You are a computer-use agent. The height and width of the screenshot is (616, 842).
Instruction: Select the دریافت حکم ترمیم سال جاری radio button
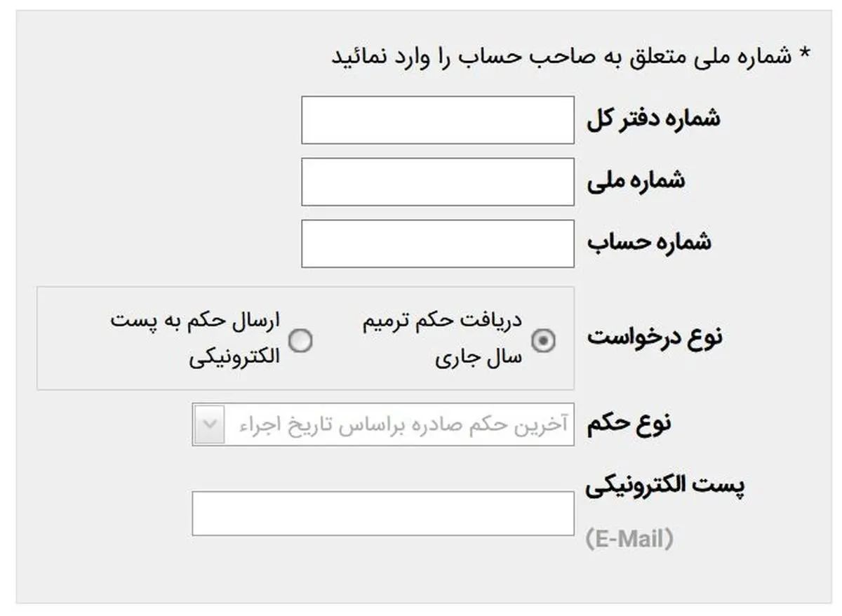coord(543,341)
